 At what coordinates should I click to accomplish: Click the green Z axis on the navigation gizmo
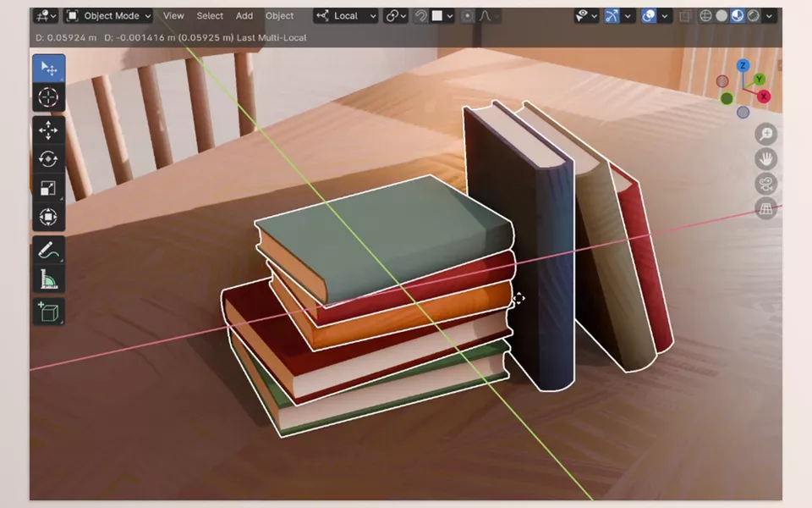click(743, 66)
